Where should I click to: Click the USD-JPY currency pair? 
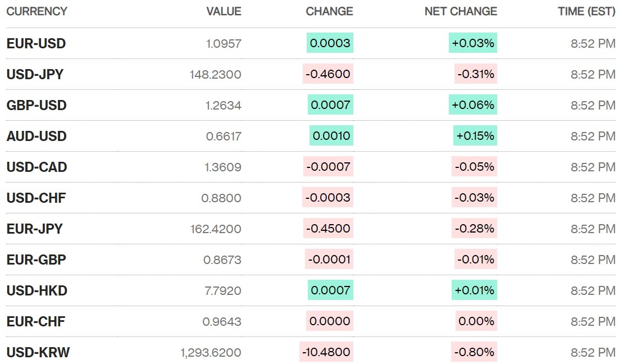click(35, 74)
